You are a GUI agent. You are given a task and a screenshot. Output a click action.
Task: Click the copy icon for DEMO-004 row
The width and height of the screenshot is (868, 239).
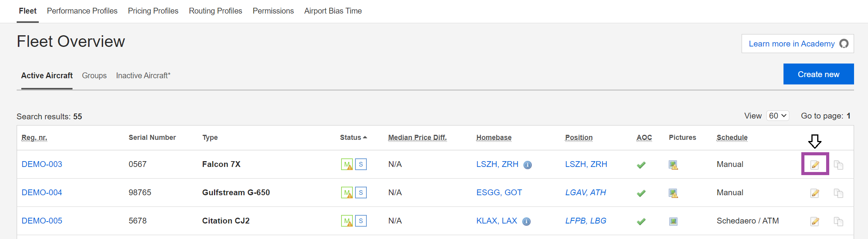click(839, 193)
